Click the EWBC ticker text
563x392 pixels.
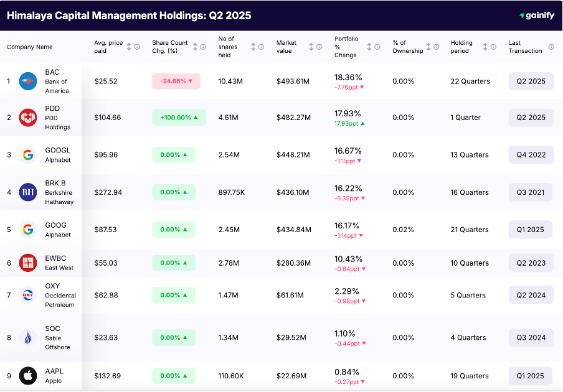pos(55,258)
